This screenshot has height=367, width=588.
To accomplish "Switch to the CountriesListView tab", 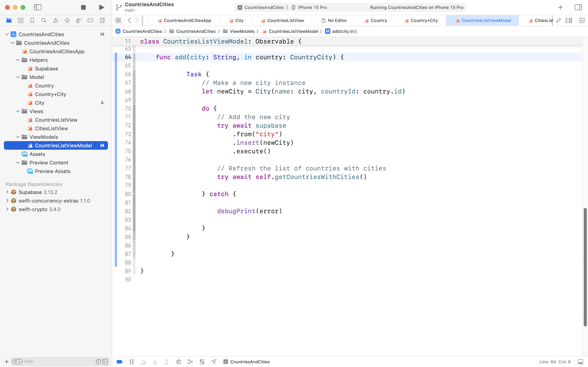I will pyautogui.click(x=285, y=20).
